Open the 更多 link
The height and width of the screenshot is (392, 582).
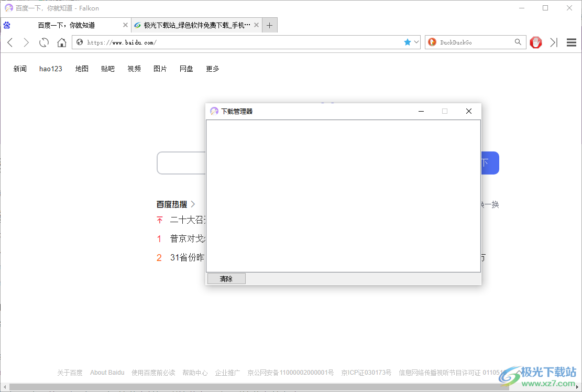pyautogui.click(x=213, y=69)
